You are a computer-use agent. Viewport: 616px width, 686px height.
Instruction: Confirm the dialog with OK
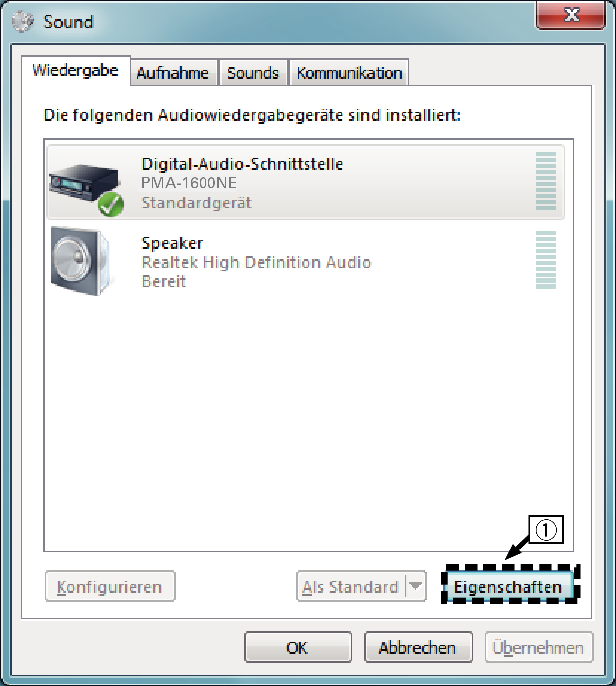298,647
